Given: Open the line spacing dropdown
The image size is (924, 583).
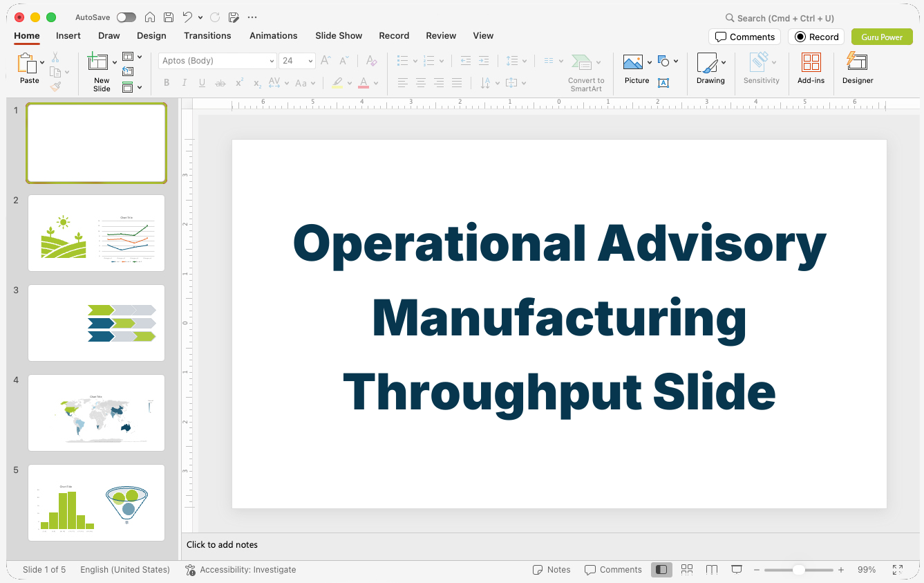Looking at the screenshot, I should pyautogui.click(x=524, y=61).
